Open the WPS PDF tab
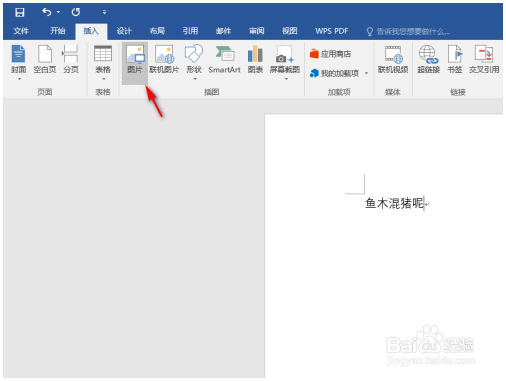The image size is (506, 381). pyautogui.click(x=332, y=31)
